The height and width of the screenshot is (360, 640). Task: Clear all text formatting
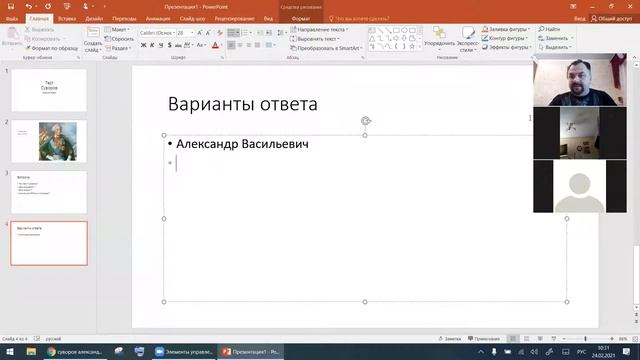point(220,33)
